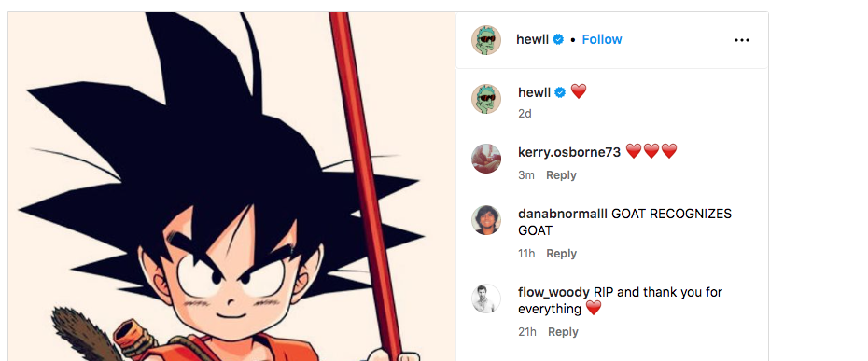Viewport: 868px width, 361px height.
Task: Click the 2d caption timestamp
Action: [x=525, y=114]
